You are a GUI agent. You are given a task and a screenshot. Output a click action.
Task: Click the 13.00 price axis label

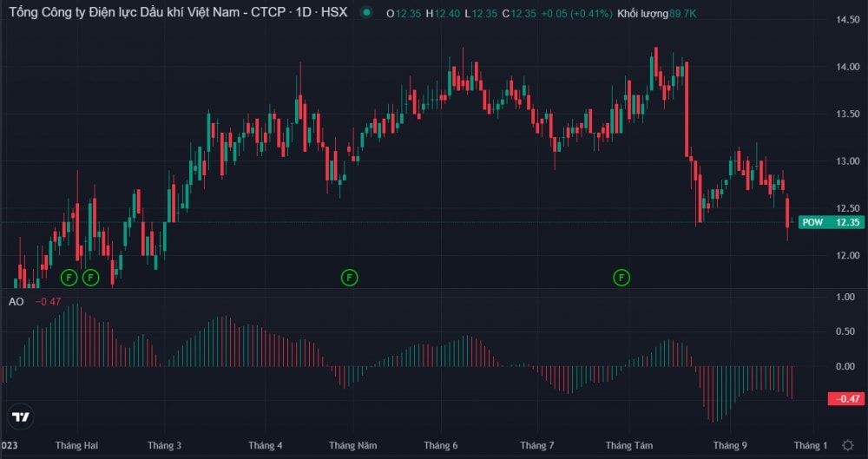click(x=847, y=161)
